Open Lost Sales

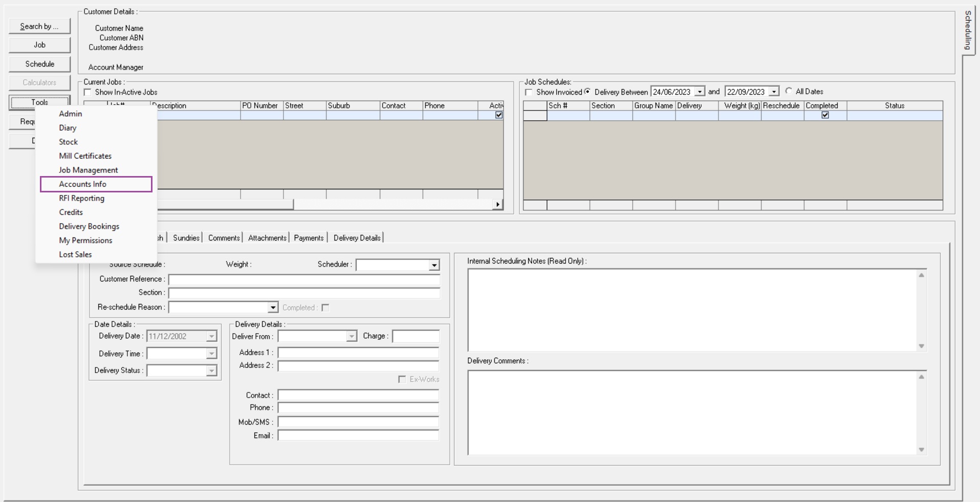pos(75,254)
